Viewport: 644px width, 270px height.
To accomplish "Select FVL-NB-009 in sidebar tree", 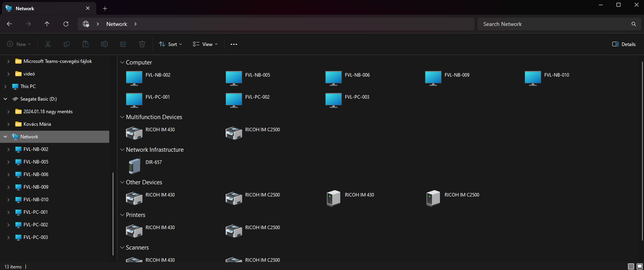I will [36, 187].
